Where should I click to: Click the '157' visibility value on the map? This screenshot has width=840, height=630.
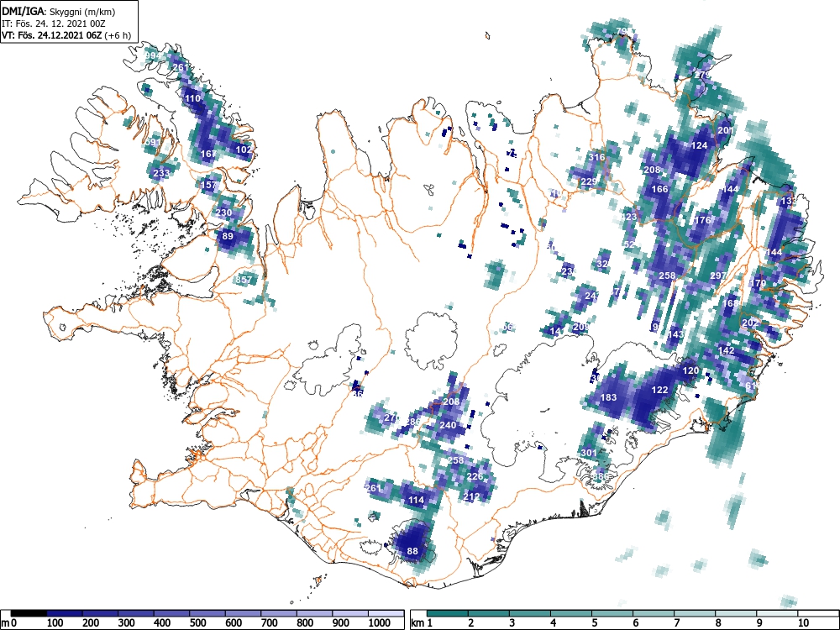208,185
